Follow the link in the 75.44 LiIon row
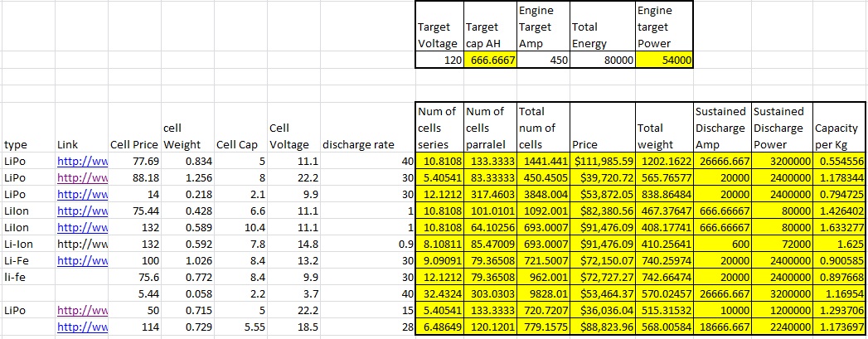The image size is (868, 339). click(81, 211)
